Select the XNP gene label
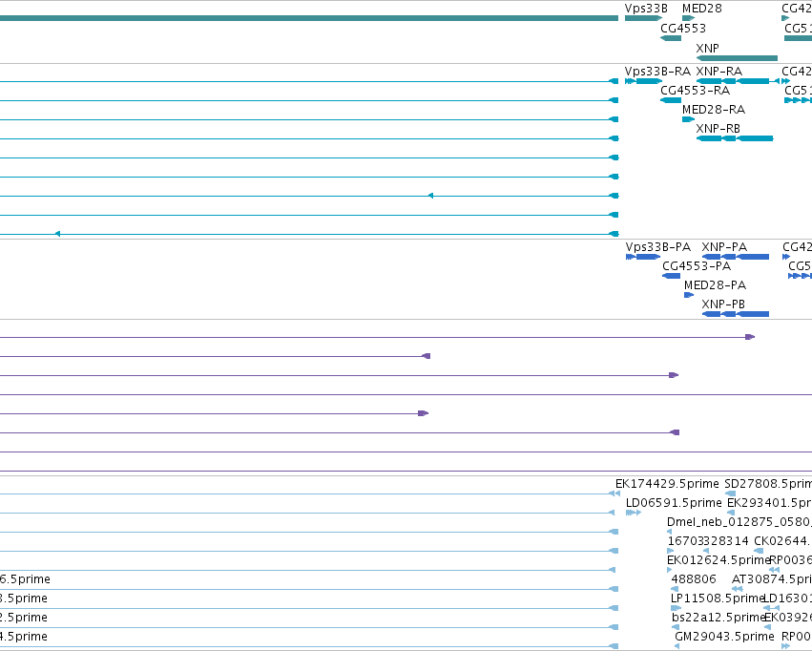The width and height of the screenshot is (812, 651). click(x=707, y=48)
